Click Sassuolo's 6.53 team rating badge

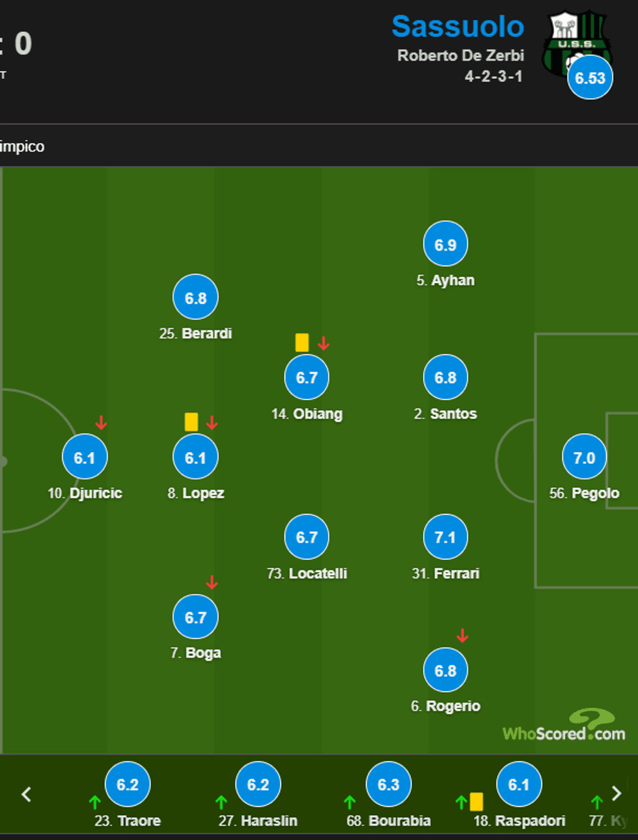(590, 78)
